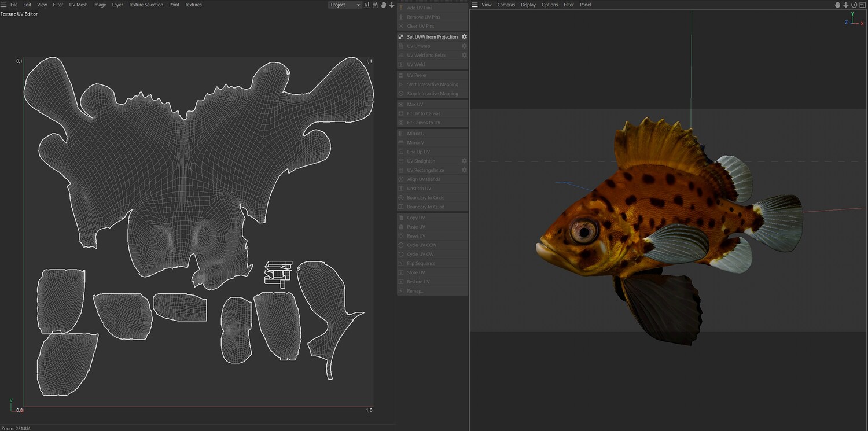Screen dimensions: 868x431
Task: Click the Boundary to Quad icon
Action: coord(401,207)
